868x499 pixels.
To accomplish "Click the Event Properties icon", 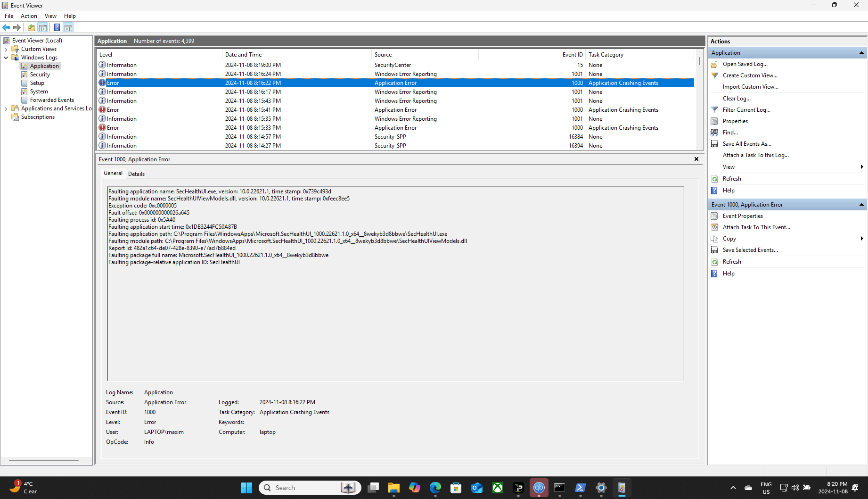I will (x=714, y=216).
